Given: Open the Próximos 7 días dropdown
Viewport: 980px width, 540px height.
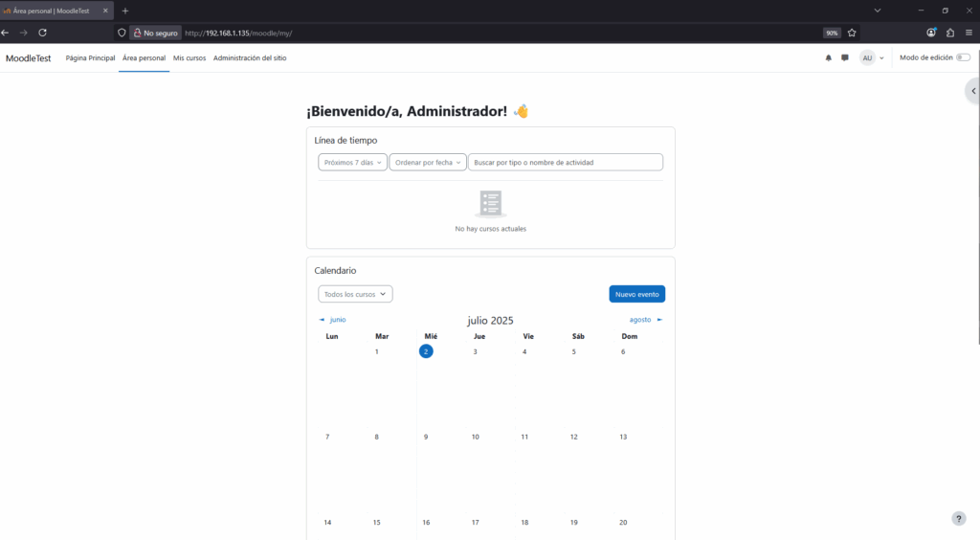Looking at the screenshot, I should 352,163.
